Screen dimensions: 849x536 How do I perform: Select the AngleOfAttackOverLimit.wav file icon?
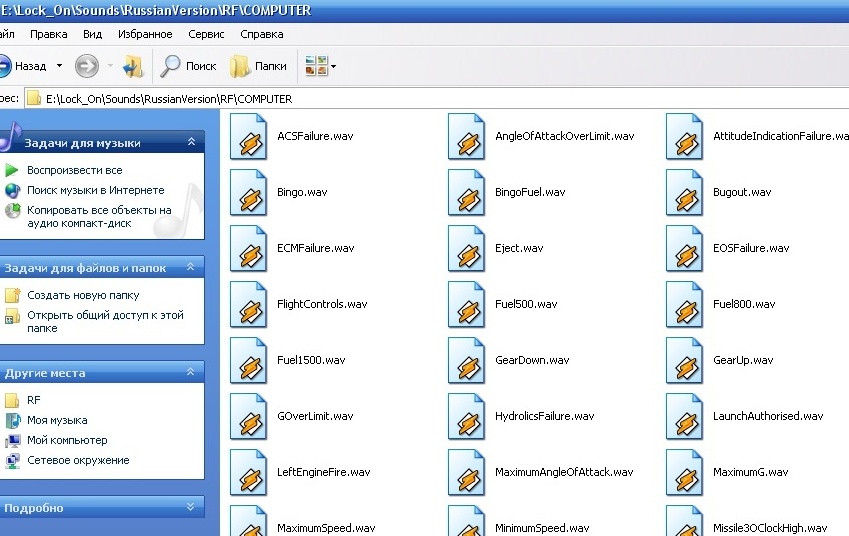pyautogui.click(x=467, y=136)
